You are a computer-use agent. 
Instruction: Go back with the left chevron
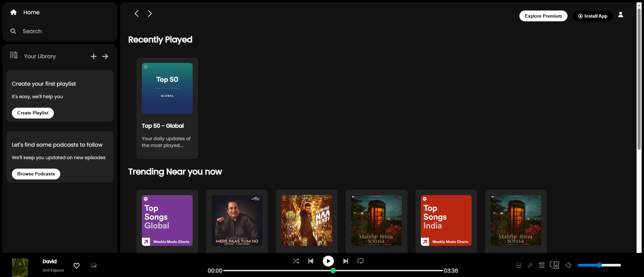[x=136, y=14]
